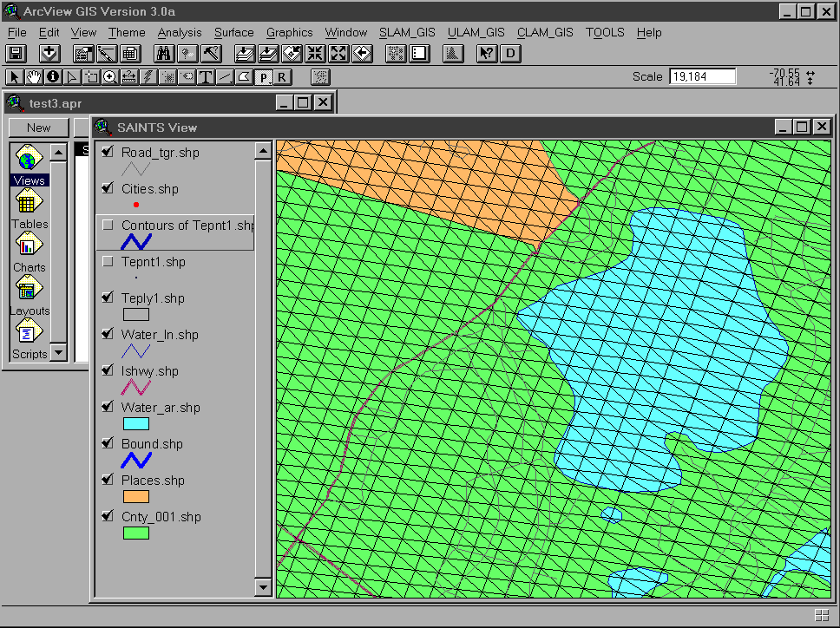Turn off the Bound.shp theme

(x=108, y=442)
